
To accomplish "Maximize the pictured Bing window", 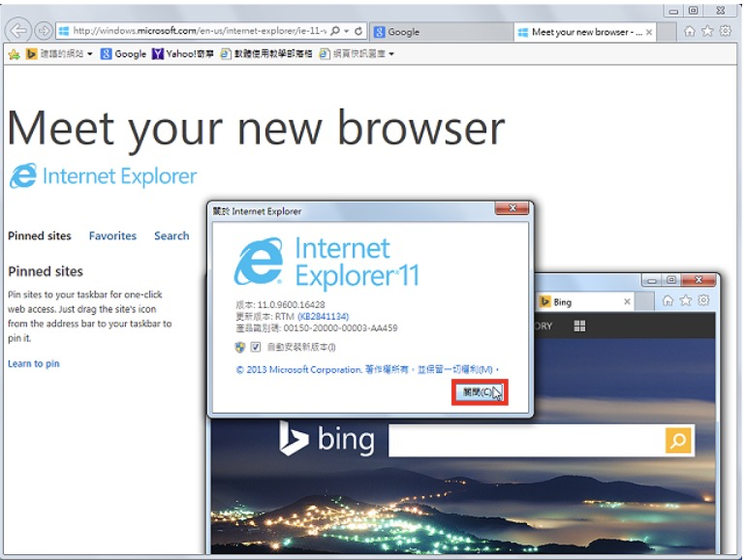I will (x=671, y=280).
